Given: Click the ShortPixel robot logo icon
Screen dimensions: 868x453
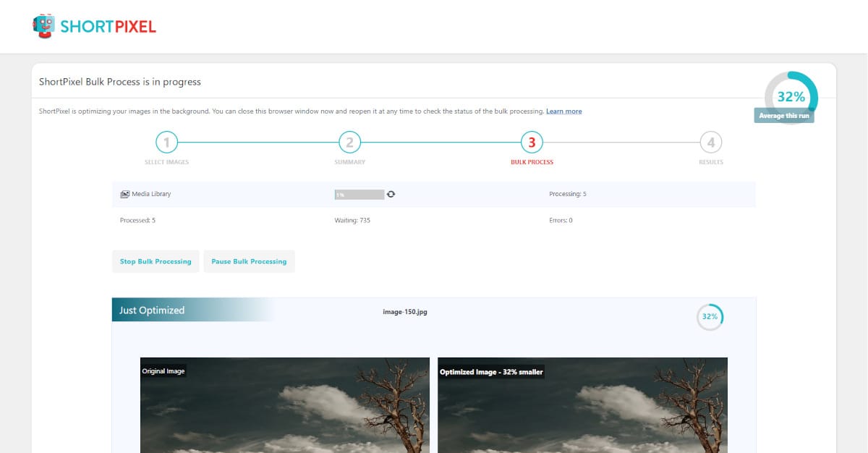Looking at the screenshot, I should (45, 26).
